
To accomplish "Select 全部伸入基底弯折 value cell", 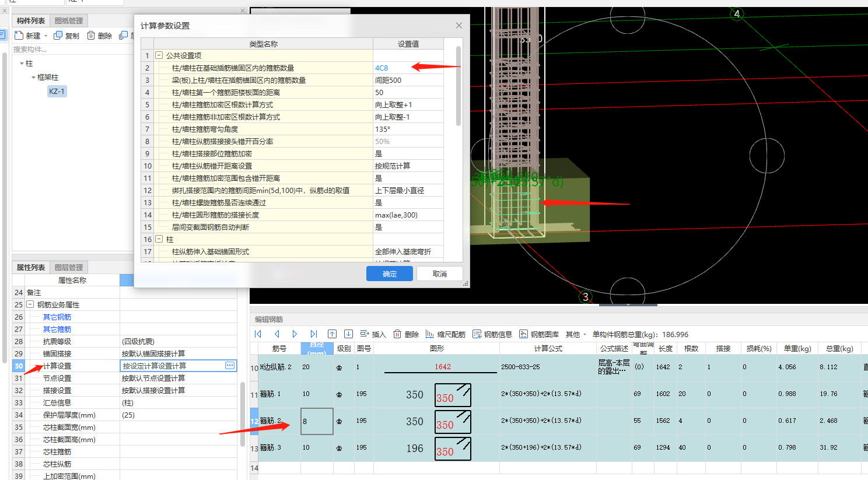I will [408, 251].
